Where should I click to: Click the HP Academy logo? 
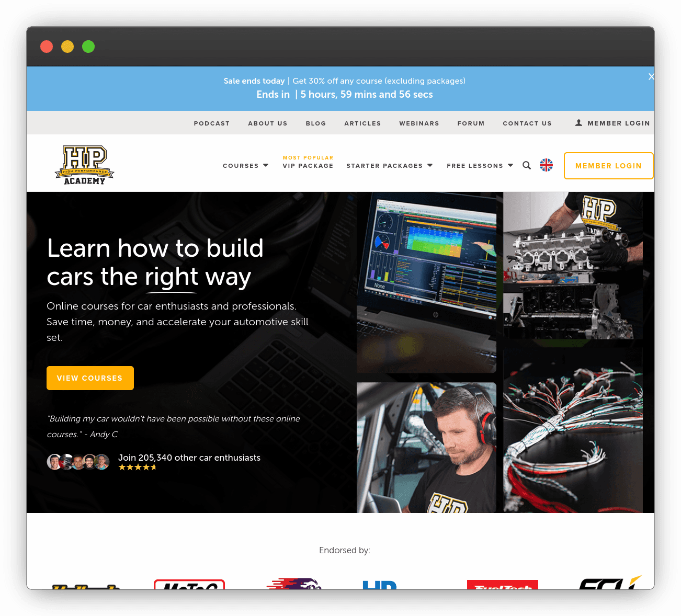[84, 164]
